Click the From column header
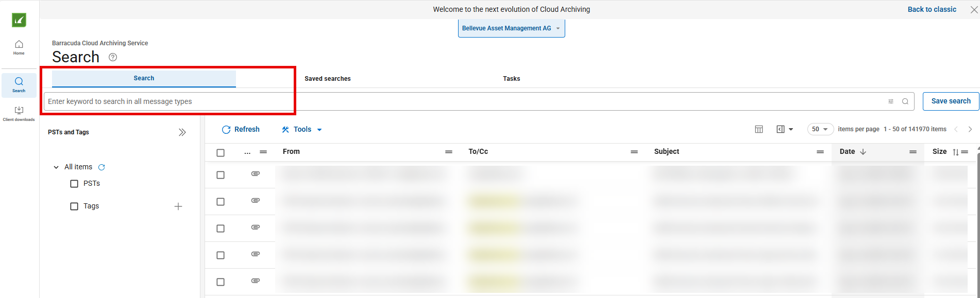The image size is (980, 298). [291, 151]
